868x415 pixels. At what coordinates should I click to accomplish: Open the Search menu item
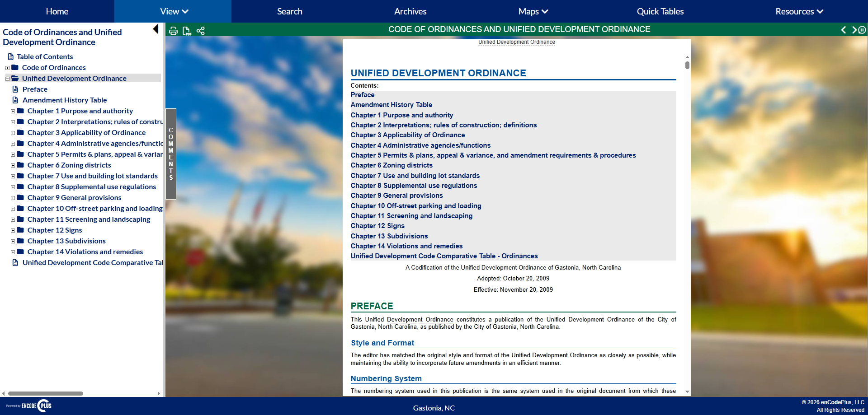(289, 11)
